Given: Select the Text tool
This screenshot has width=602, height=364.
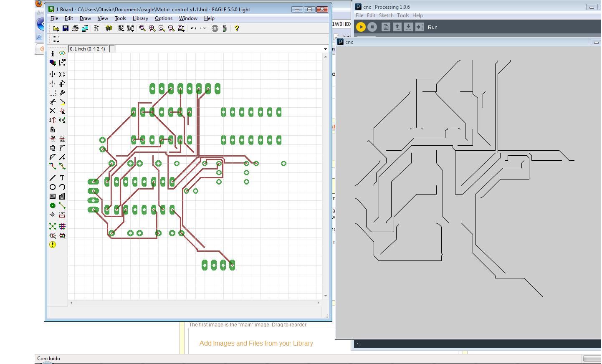Looking at the screenshot, I should coord(62,177).
